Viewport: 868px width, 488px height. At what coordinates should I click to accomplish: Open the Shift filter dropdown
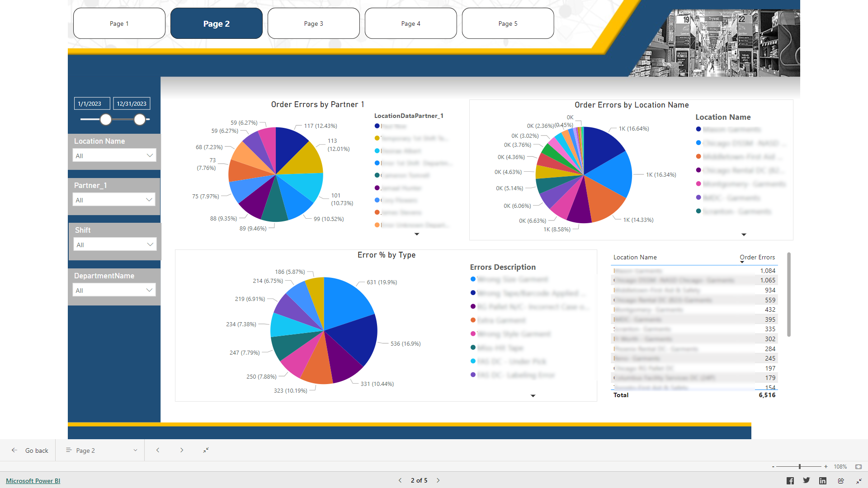pyautogui.click(x=150, y=244)
